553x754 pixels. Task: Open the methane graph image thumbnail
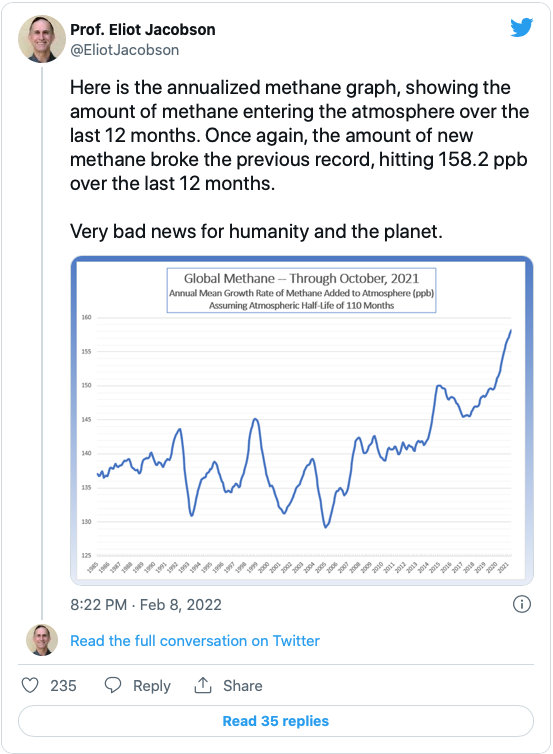(302, 421)
